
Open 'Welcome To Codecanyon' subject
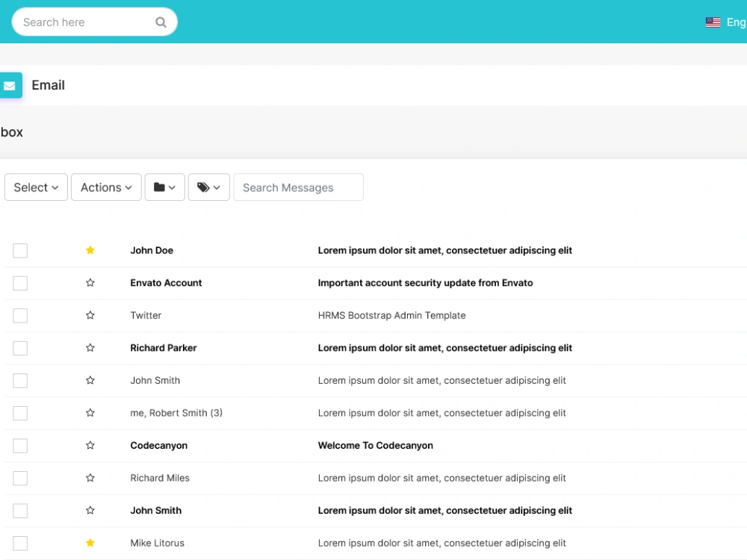coord(376,446)
